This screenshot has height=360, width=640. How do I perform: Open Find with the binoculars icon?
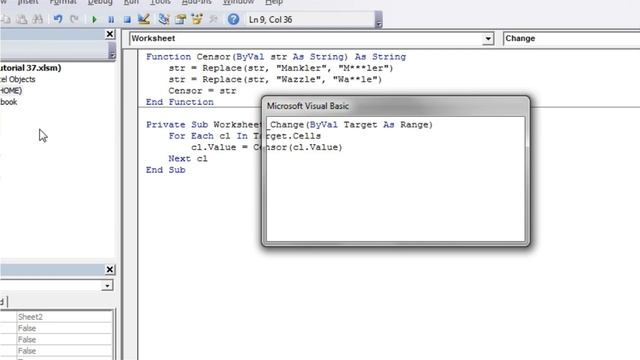click(38, 19)
